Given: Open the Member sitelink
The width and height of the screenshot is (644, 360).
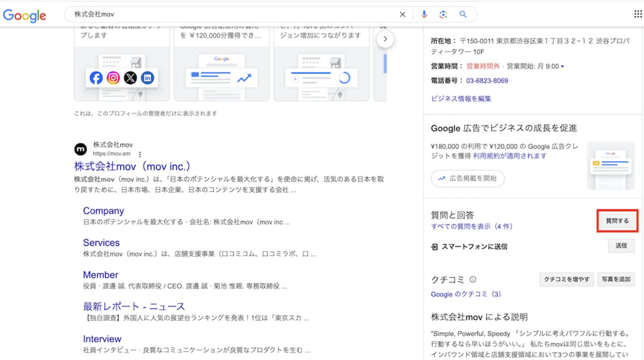Looking at the screenshot, I should [101, 275].
